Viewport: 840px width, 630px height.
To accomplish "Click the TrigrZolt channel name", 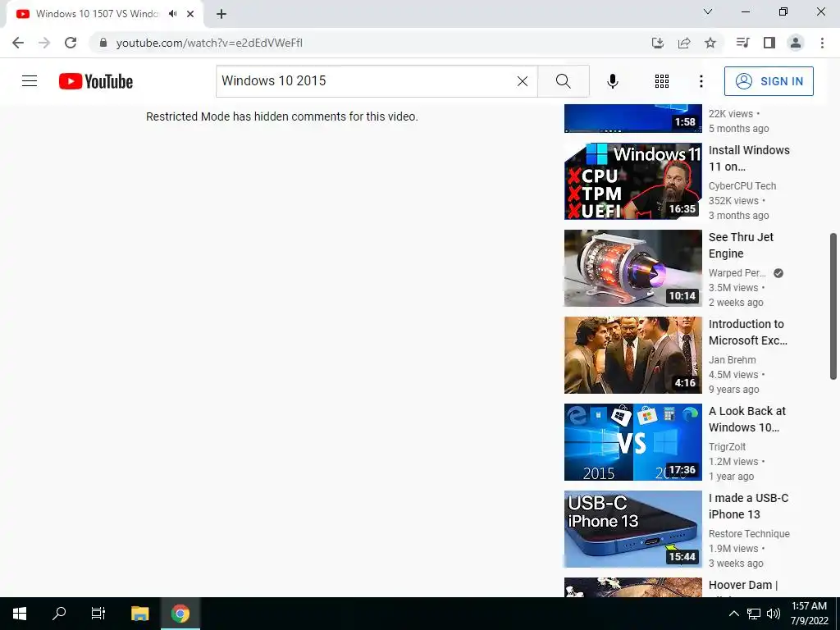I will tap(727, 447).
